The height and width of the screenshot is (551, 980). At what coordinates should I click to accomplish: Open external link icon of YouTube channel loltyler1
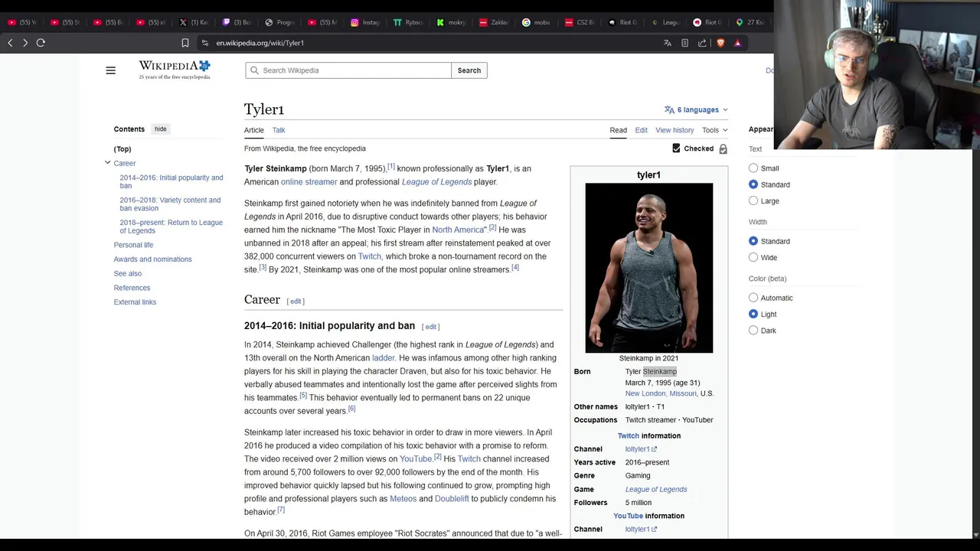(x=654, y=530)
